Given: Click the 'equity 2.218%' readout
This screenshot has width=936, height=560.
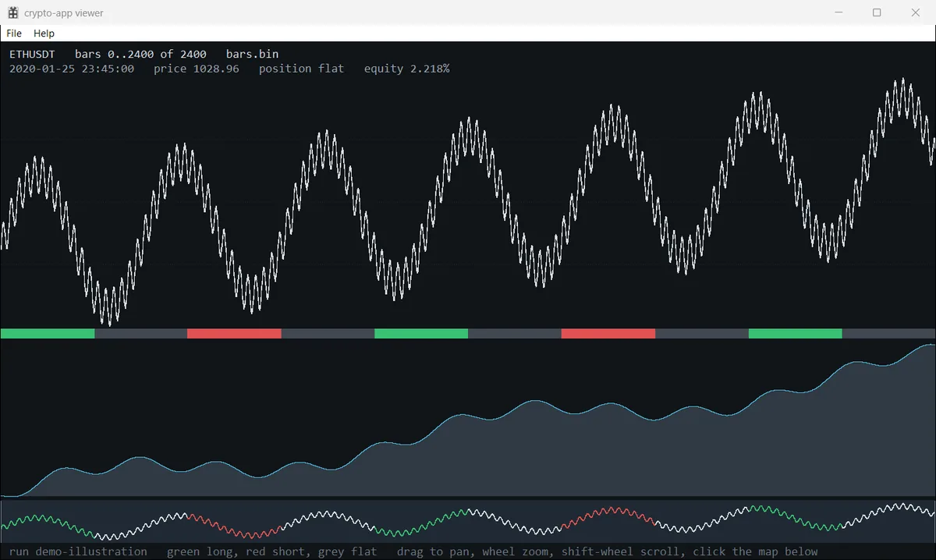Looking at the screenshot, I should 406,69.
